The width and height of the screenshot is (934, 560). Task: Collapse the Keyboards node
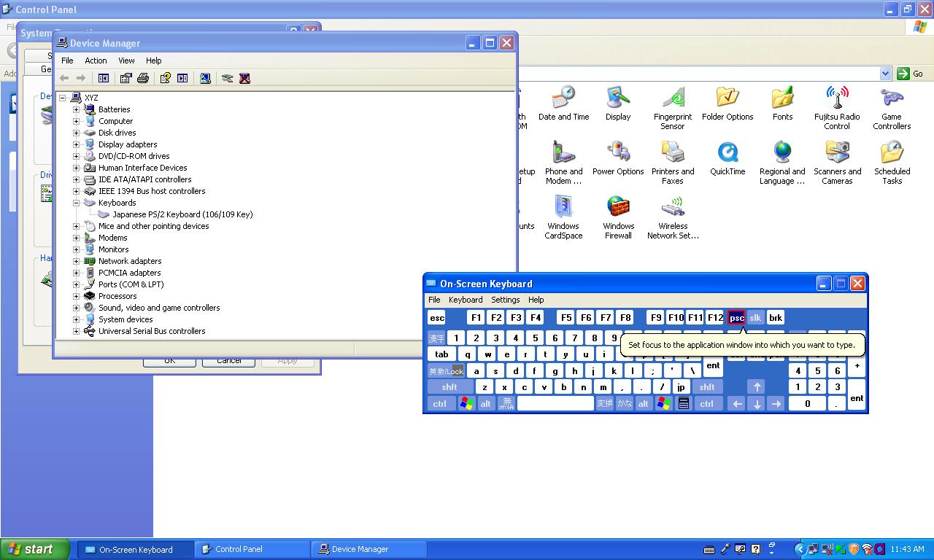pos(76,203)
